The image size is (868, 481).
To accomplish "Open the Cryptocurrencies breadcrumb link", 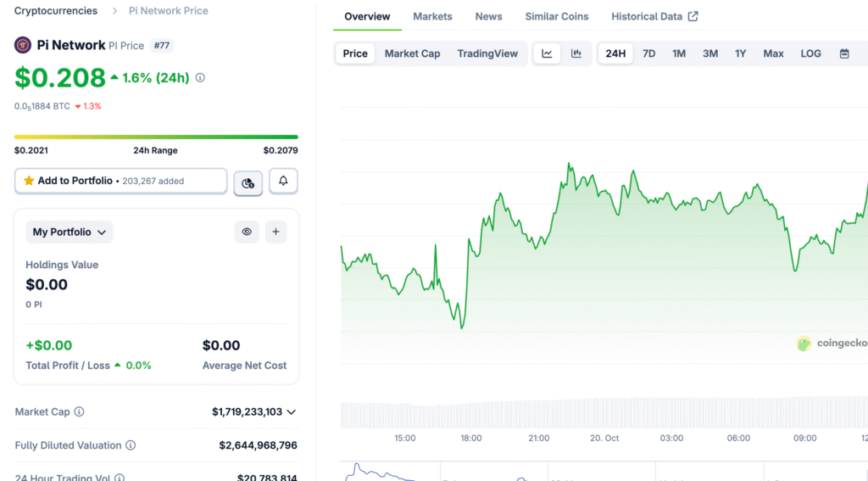I will (x=56, y=11).
